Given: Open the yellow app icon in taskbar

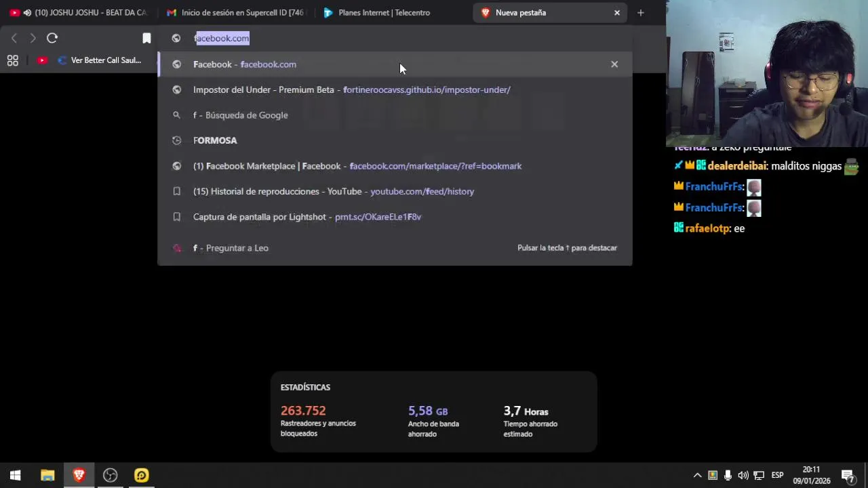Looking at the screenshot, I should click(x=141, y=475).
